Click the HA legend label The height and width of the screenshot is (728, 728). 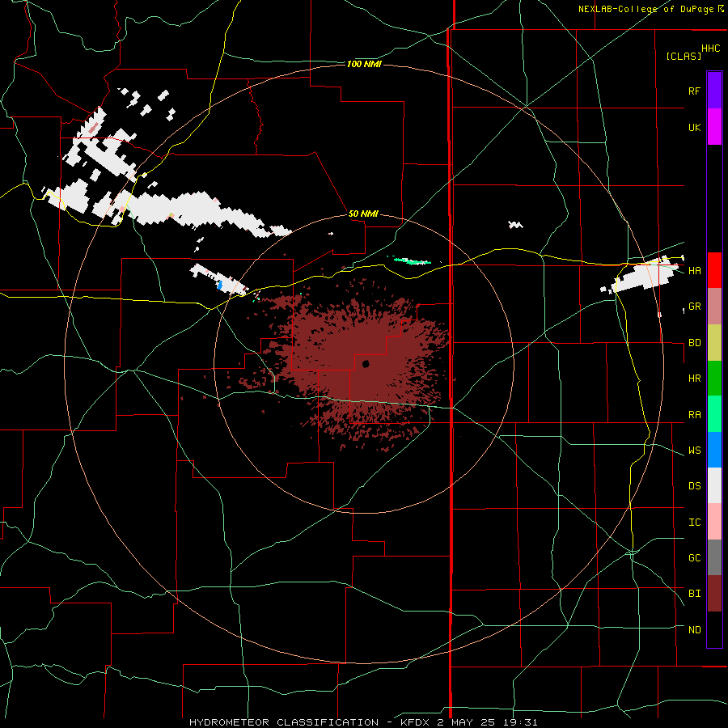tap(694, 271)
